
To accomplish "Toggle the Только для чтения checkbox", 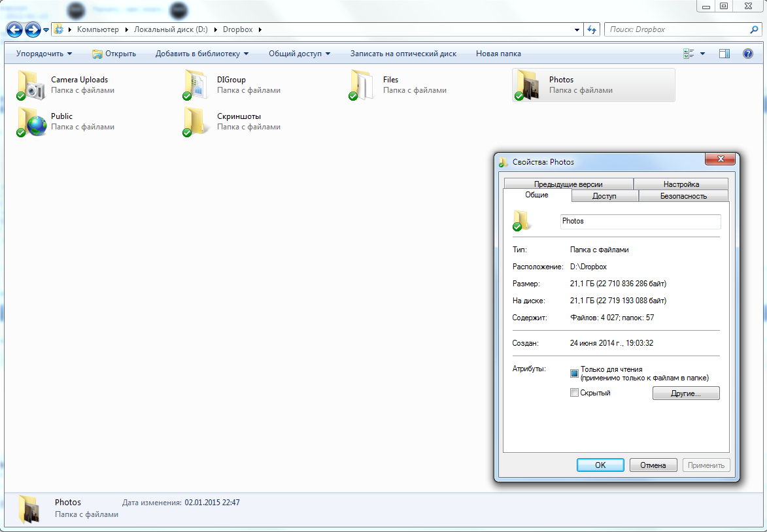I will pos(574,373).
